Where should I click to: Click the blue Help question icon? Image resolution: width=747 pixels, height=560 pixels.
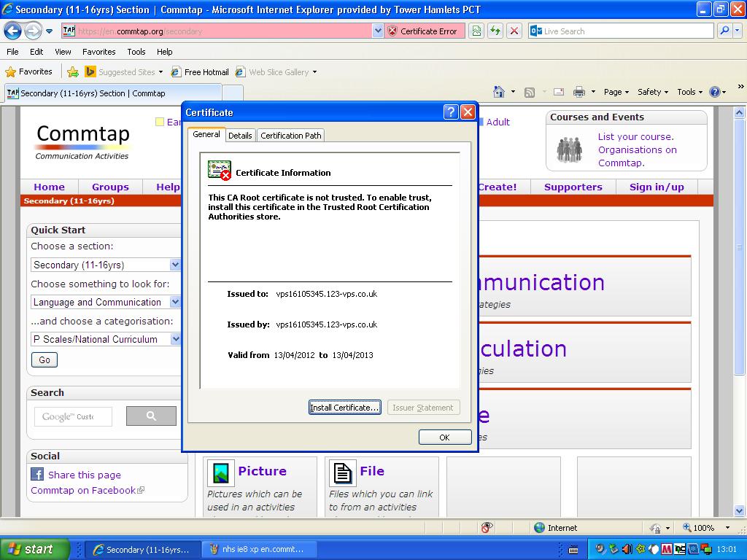pyautogui.click(x=715, y=92)
